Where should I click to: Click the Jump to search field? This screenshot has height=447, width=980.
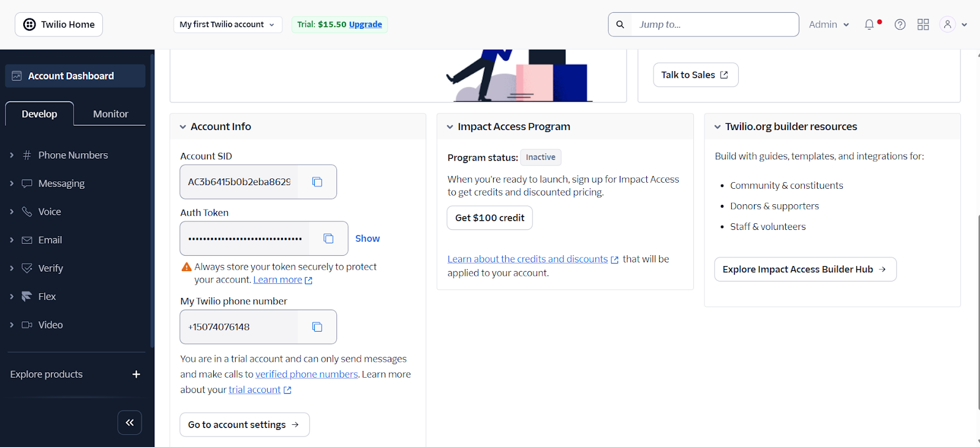714,25
